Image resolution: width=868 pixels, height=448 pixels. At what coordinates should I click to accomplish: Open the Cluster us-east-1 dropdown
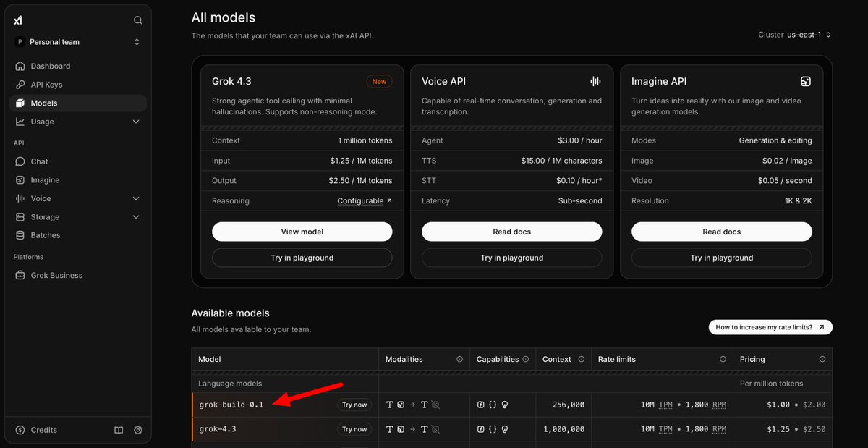pyautogui.click(x=795, y=35)
